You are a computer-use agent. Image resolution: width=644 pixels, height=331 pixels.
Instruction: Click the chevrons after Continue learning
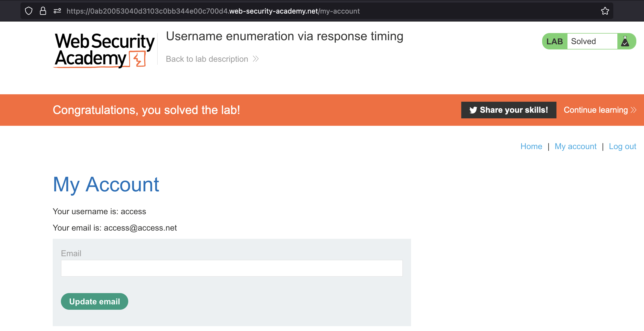click(x=634, y=110)
